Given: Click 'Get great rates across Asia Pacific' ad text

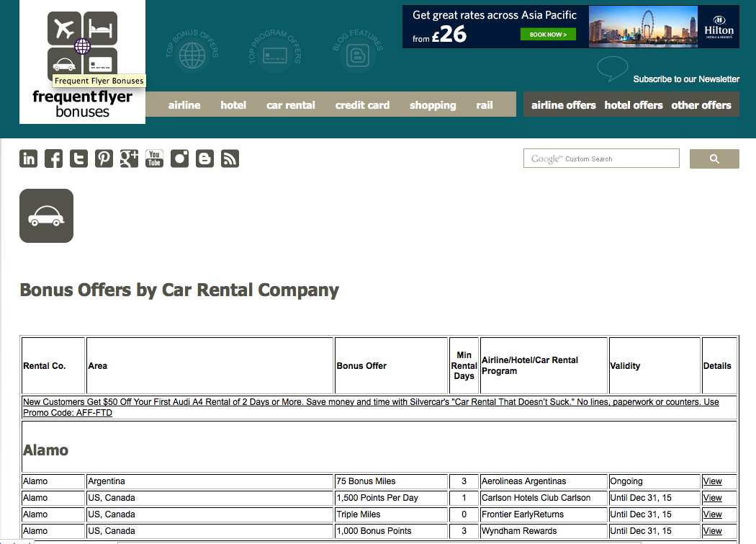Looking at the screenshot, I should 494,15.
